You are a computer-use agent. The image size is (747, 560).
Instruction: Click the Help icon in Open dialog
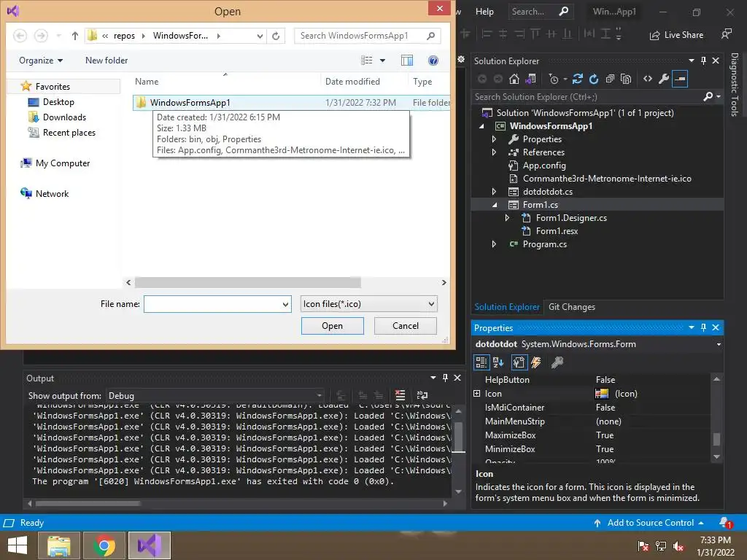tap(433, 61)
